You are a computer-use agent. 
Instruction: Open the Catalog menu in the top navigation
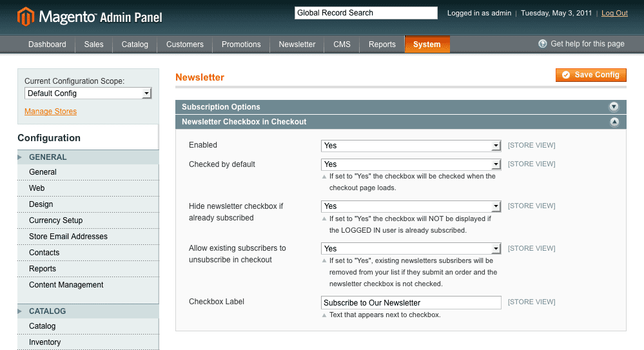(x=135, y=44)
